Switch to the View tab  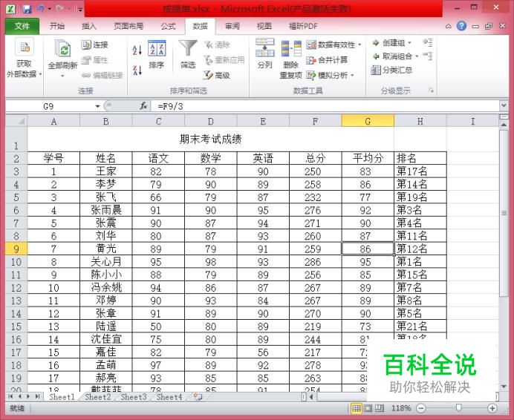pyautogui.click(x=264, y=26)
